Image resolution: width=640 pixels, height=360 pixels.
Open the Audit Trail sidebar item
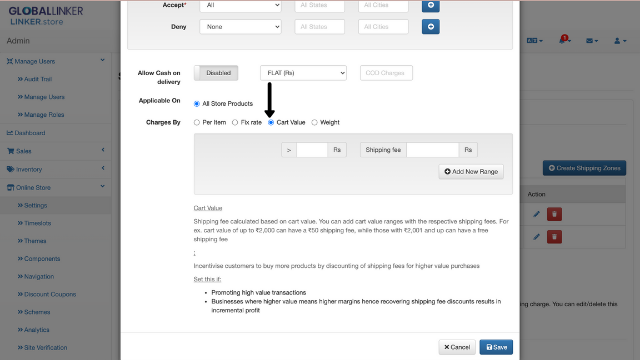(x=35, y=79)
